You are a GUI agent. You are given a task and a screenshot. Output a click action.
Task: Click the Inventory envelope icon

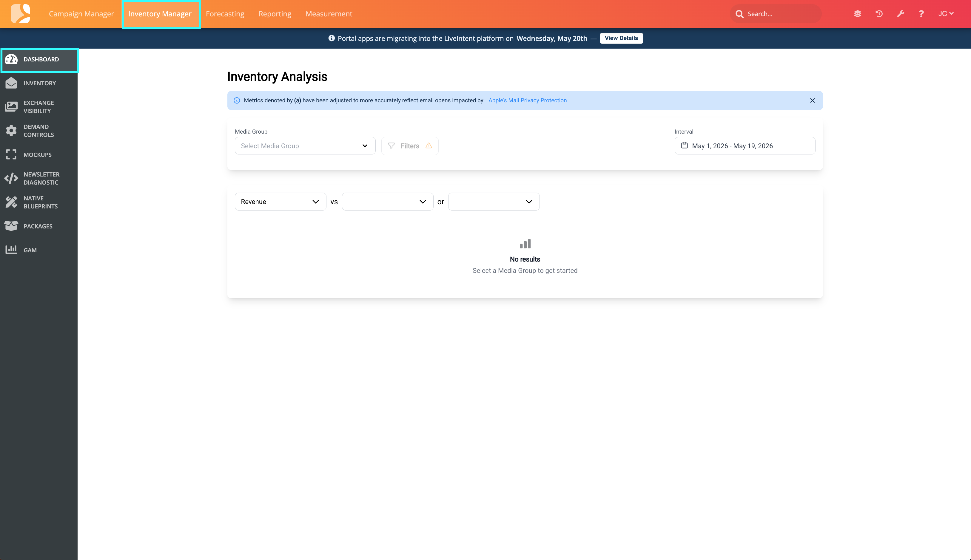[11, 83]
